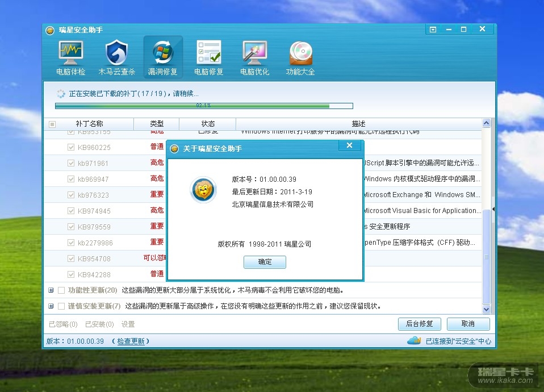Click the 北京瑞星信息技术有限公司 company text
Viewport: 544px width, 392px height.
[x=273, y=204]
